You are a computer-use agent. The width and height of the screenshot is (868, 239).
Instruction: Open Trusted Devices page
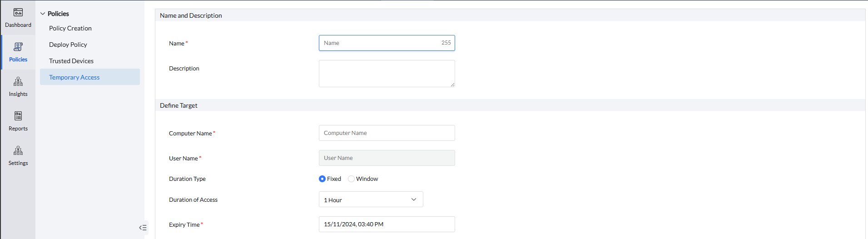71,61
